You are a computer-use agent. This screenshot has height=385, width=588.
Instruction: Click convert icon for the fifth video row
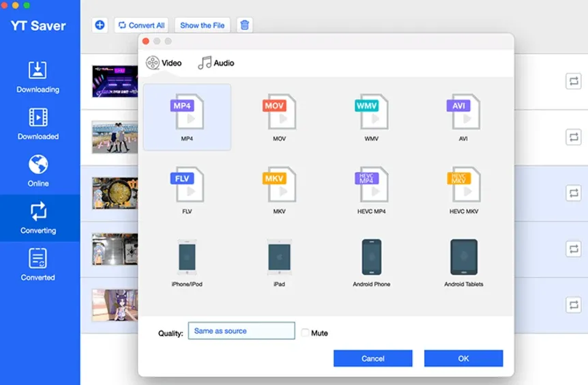(574, 304)
